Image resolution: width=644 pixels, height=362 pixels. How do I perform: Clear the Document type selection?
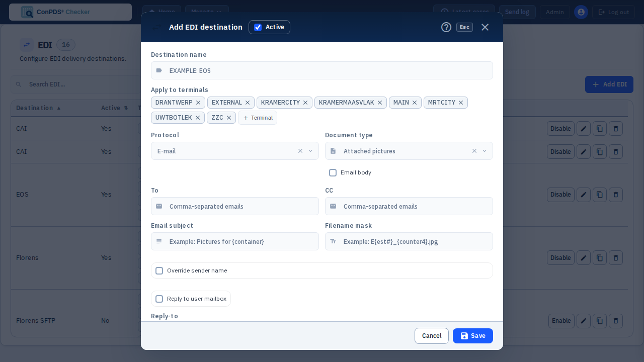474,151
